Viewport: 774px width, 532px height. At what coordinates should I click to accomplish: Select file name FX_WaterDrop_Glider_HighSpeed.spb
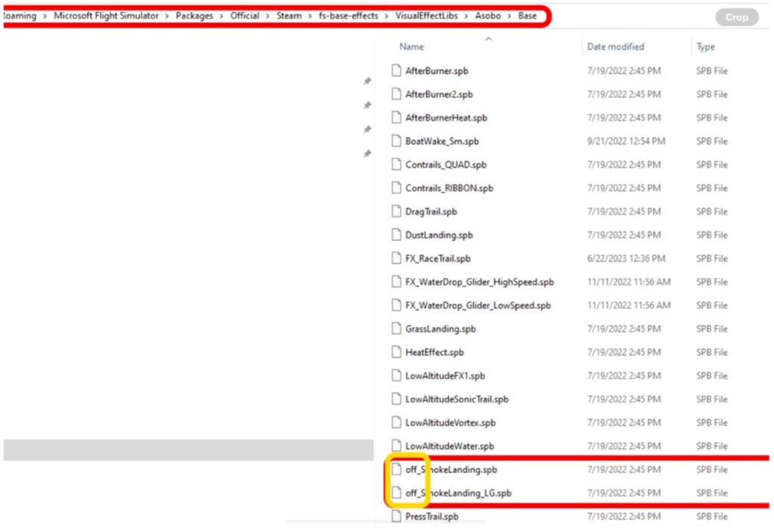(x=479, y=282)
